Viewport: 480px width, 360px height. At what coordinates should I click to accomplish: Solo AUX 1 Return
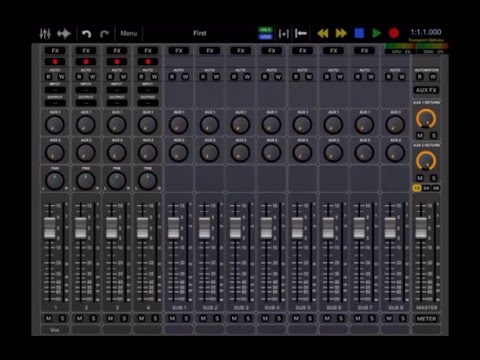pyautogui.click(x=433, y=135)
